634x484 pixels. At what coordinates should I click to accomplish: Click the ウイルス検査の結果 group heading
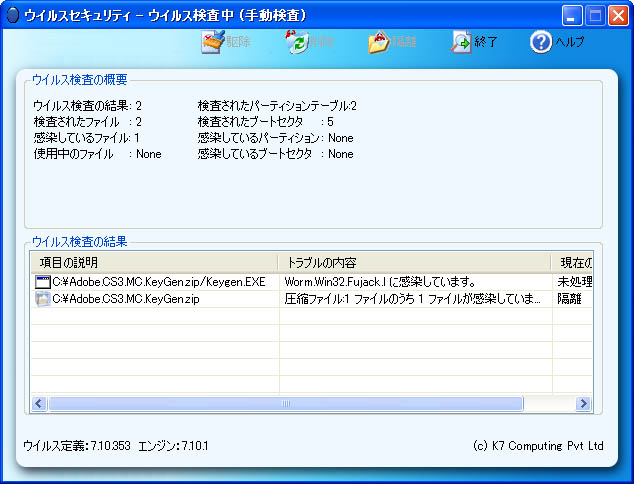pos(80,242)
